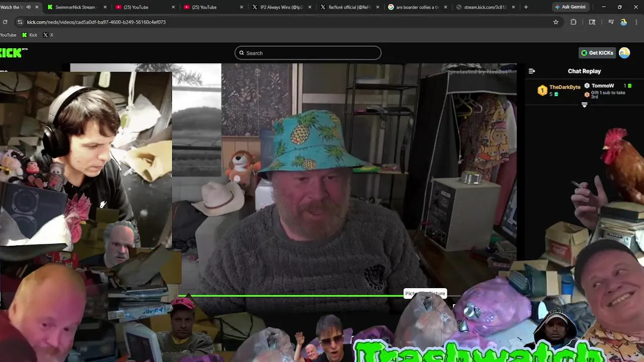
Task: Open the Kick bookmark
Action: point(29,35)
